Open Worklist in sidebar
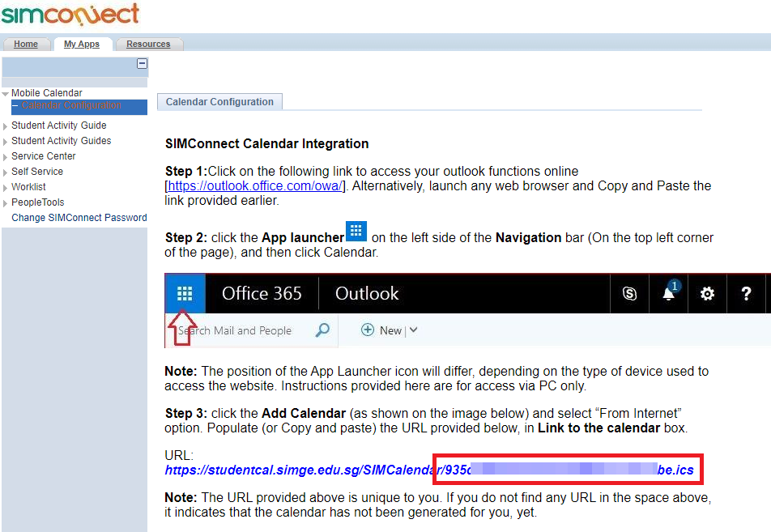Screen dimensions: 771x532 coord(28,187)
